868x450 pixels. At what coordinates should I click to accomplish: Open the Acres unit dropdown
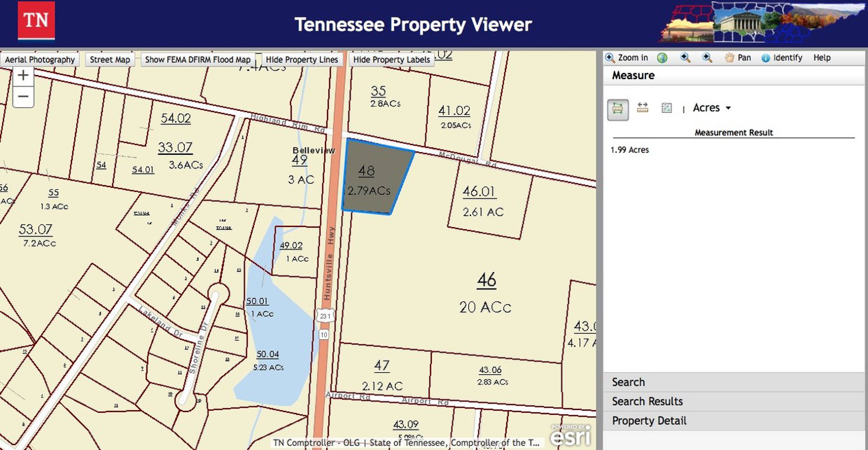coord(712,108)
